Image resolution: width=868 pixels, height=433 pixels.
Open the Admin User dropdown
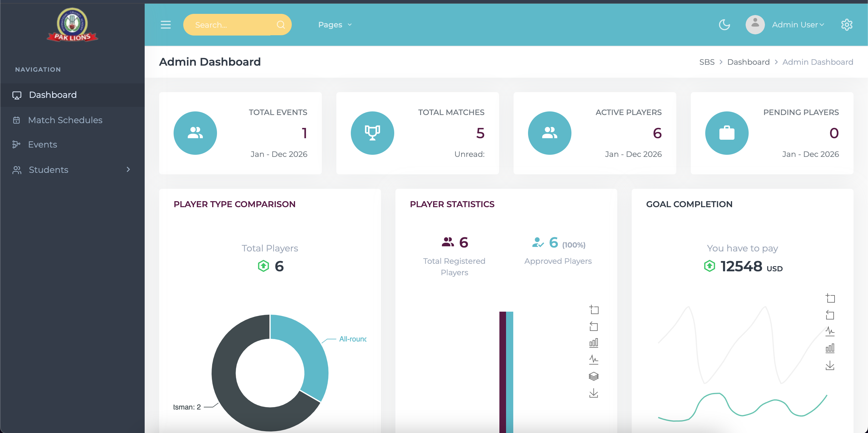[797, 25]
